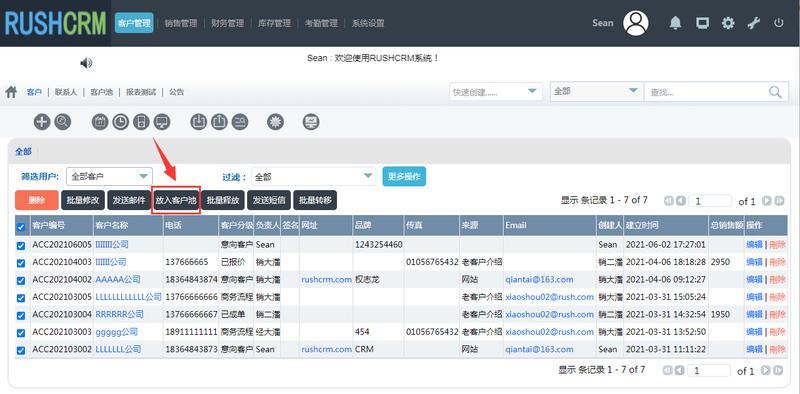Click 编辑 for row ACC202106005
Screen dimensions: 800x394
tap(754, 244)
